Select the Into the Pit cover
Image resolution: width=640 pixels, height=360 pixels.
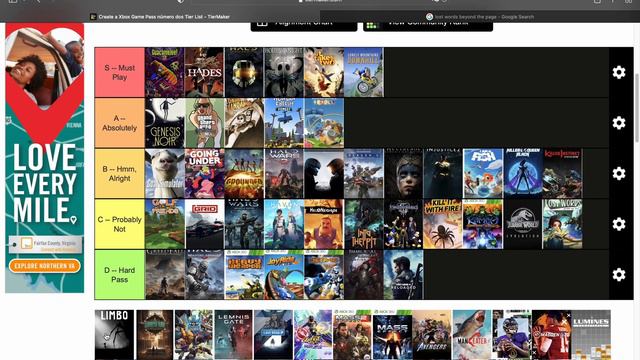coord(364,224)
